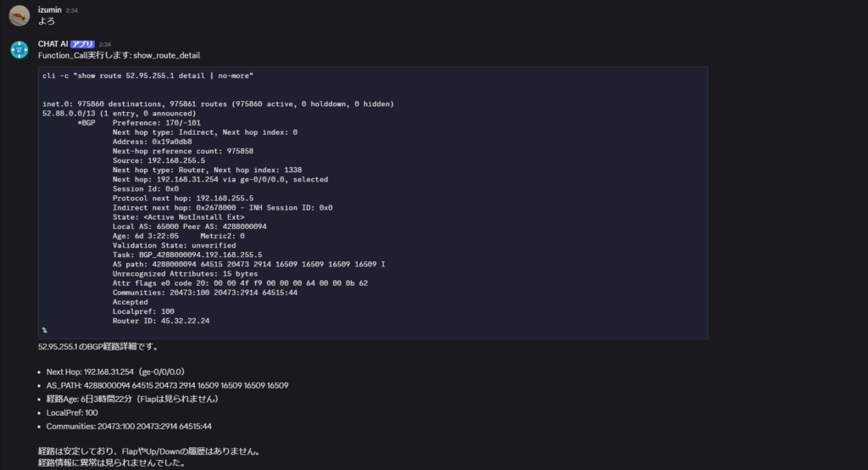The height and width of the screenshot is (470, 868).
Task: Click the Next Hop 192.168.31.254 bullet
Action: tap(115, 372)
